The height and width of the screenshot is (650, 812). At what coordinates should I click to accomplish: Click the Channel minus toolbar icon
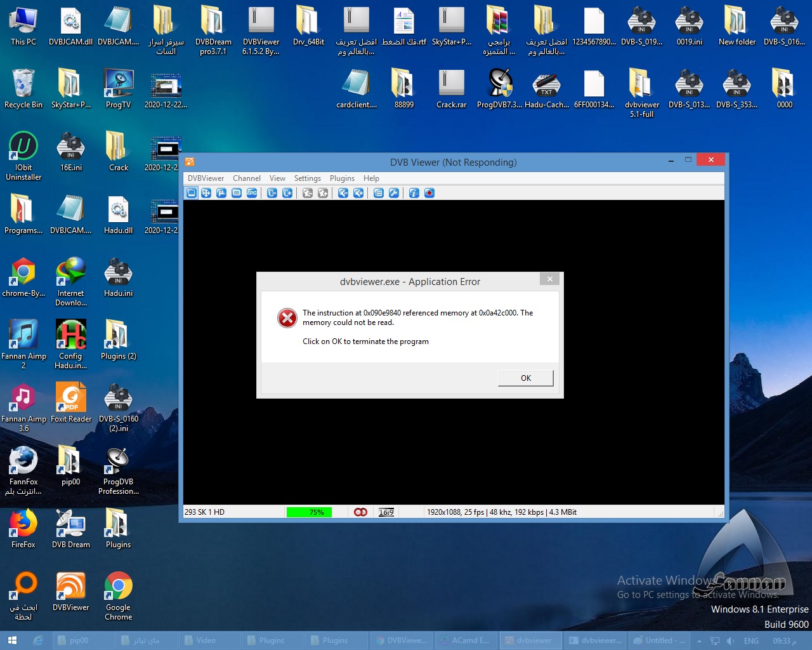pos(272,193)
